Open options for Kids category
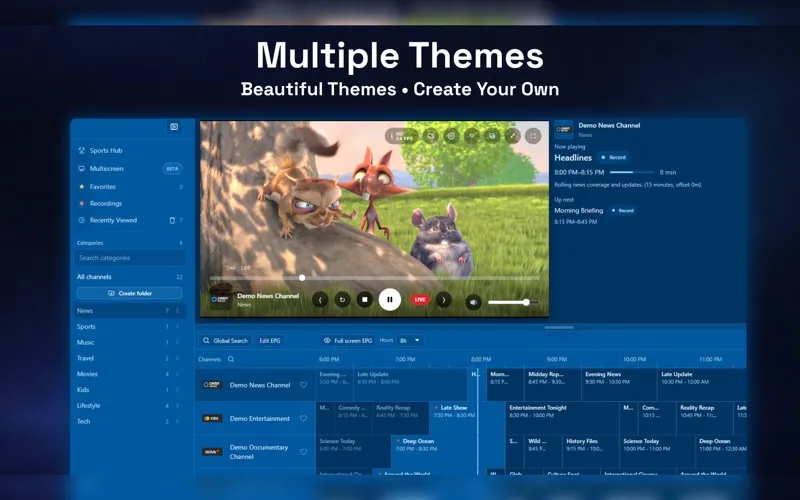Screen dimensions: 800x500 click(x=178, y=390)
